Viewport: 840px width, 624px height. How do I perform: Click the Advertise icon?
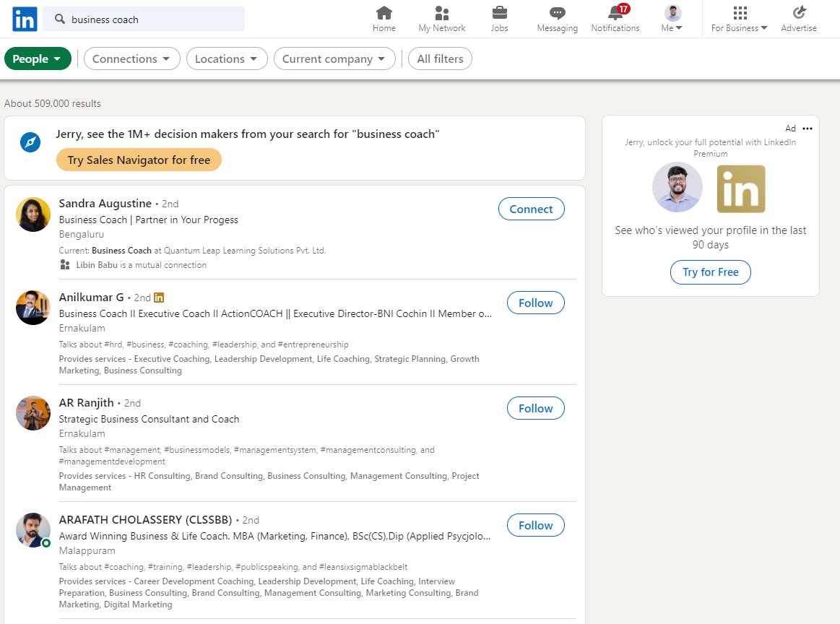pyautogui.click(x=798, y=18)
